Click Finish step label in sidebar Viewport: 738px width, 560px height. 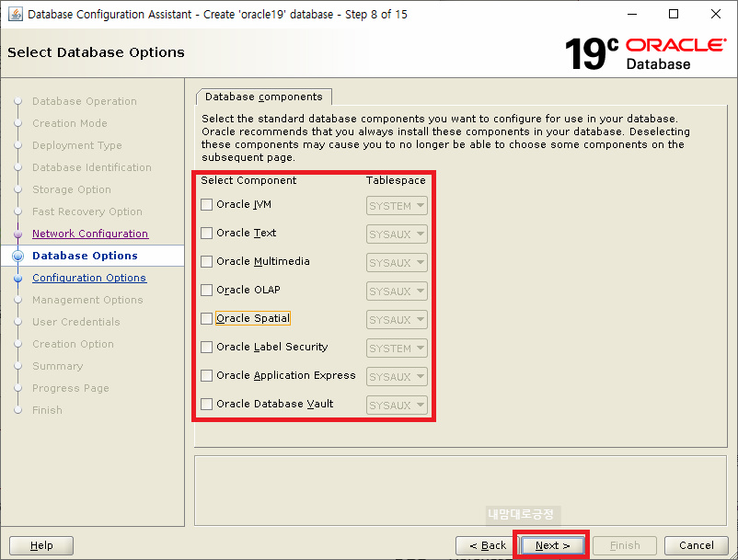coord(47,410)
